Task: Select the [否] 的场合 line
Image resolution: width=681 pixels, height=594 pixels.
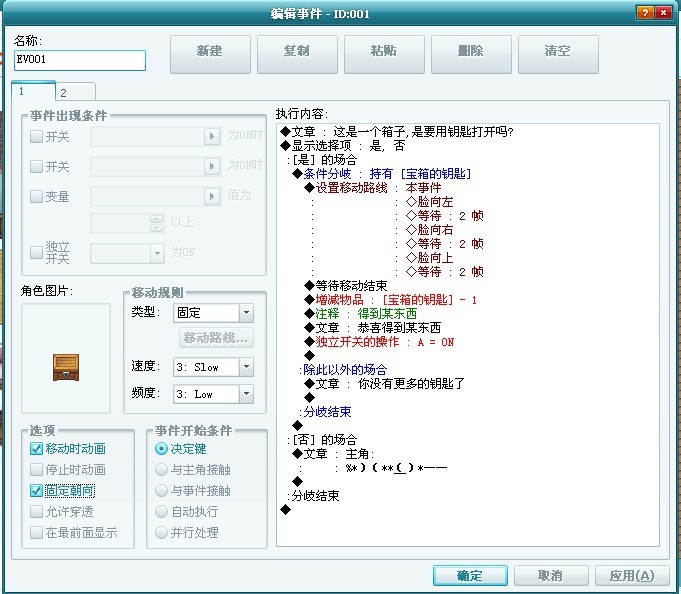Action: click(x=322, y=439)
